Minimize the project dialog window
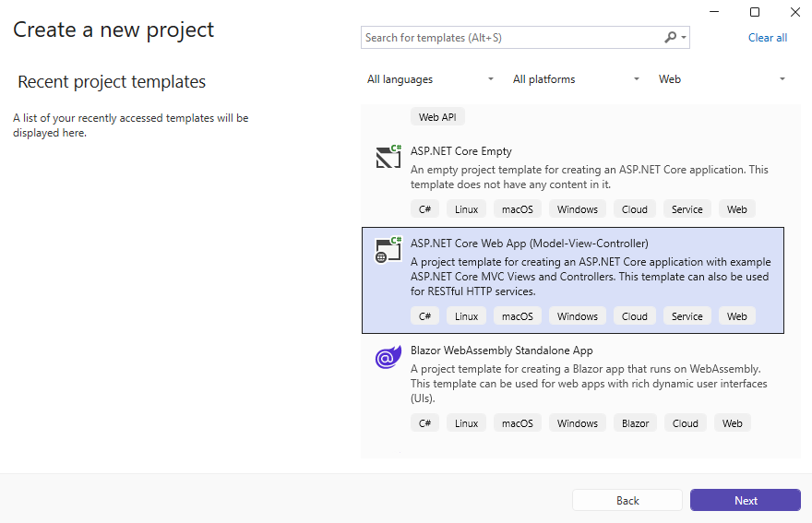This screenshot has width=812, height=523. [x=714, y=12]
